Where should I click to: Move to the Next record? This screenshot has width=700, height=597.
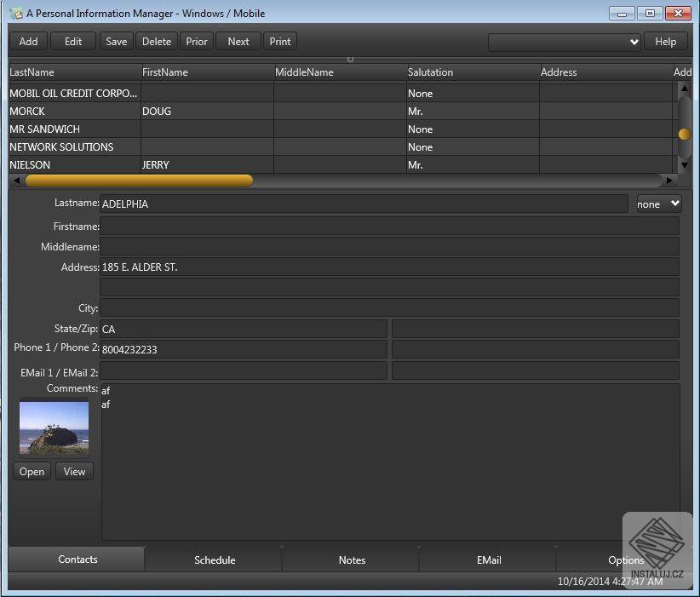click(x=238, y=41)
